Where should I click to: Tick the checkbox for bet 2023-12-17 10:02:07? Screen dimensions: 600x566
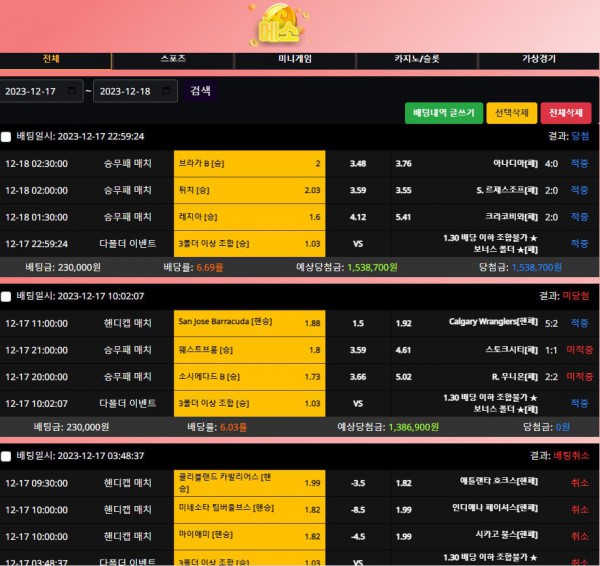(6, 297)
